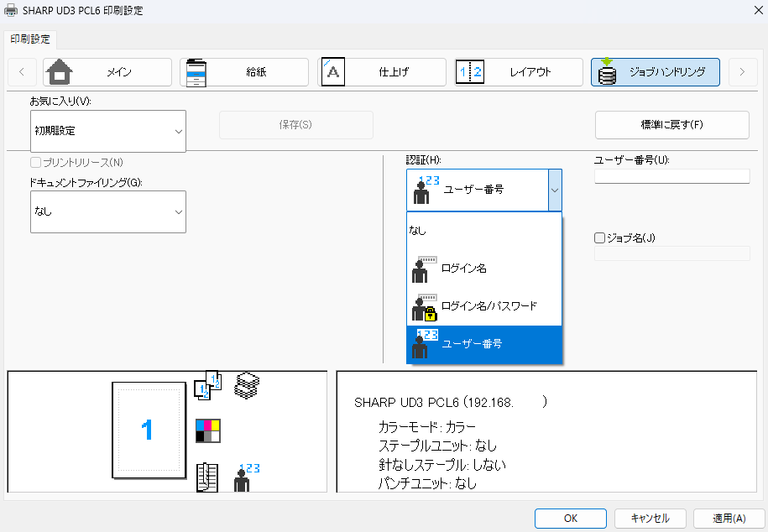
Task: Click the カラーモード: カラー status text
Action: tap(427, 426)
